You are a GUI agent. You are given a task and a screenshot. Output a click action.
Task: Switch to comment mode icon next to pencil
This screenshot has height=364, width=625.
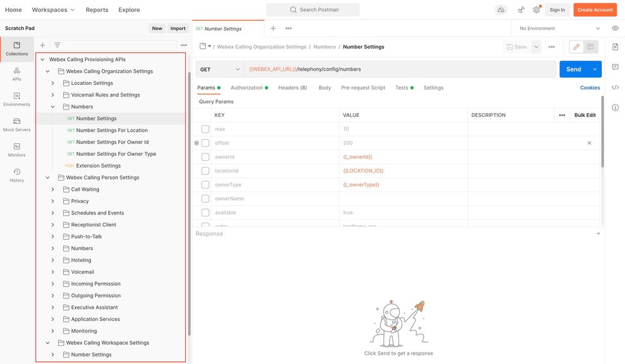tap(591, 47)
